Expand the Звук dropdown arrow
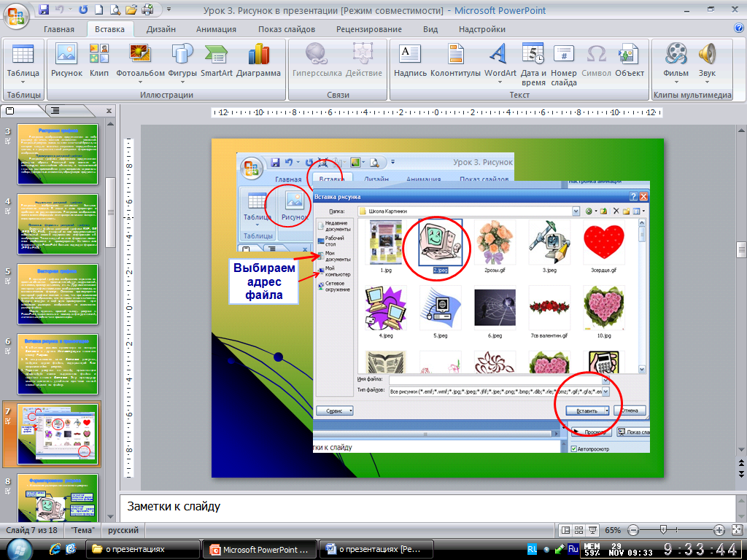Screen dimensions: 747x560 click(707, 82)
